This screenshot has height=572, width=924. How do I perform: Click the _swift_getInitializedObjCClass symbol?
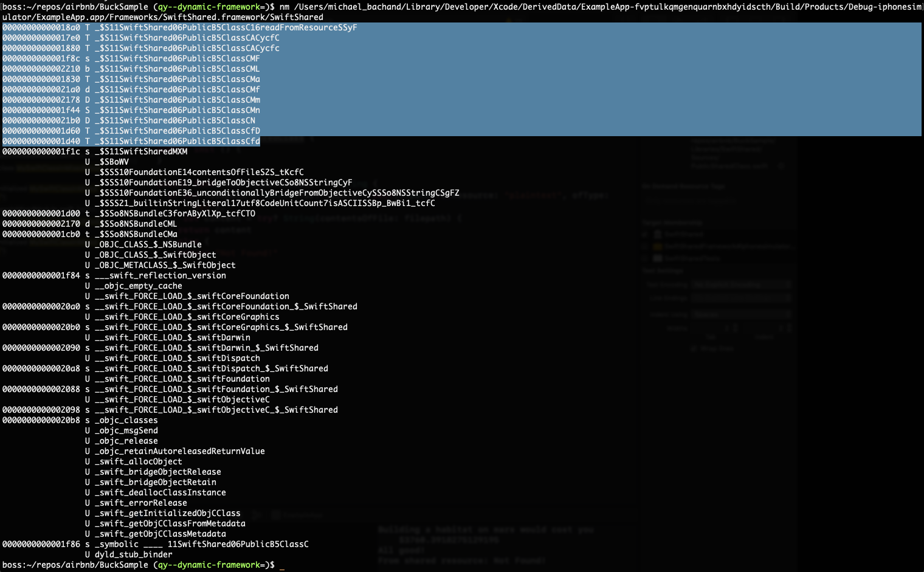[x=168, y=513]
